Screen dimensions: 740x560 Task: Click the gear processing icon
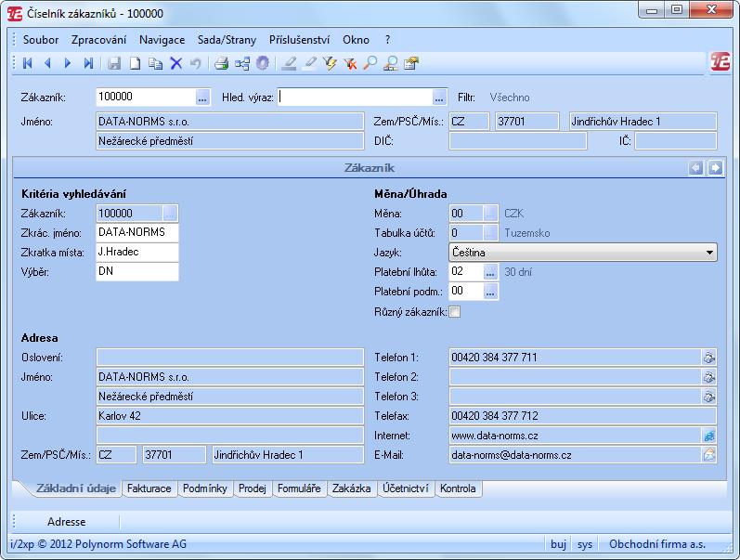[263, 63]
